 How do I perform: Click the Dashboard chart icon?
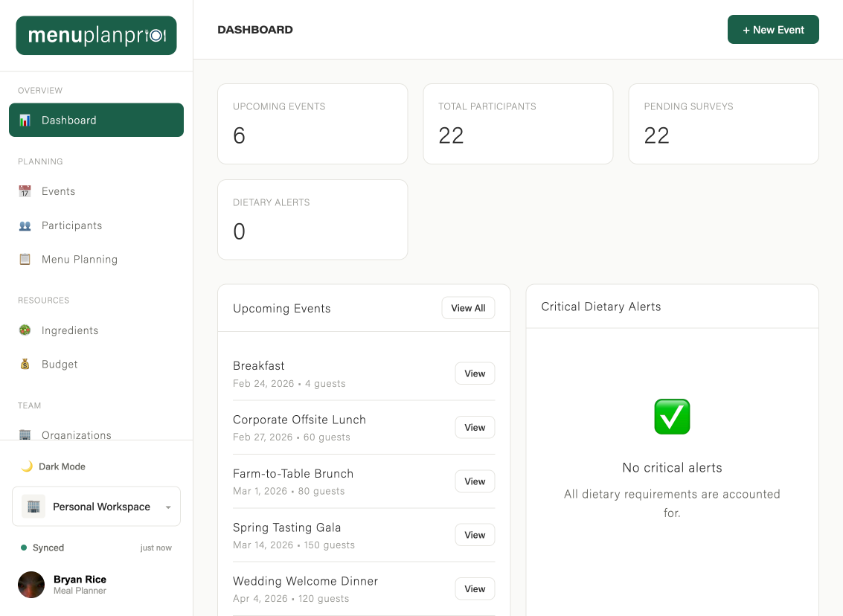(x=25, y=120)
